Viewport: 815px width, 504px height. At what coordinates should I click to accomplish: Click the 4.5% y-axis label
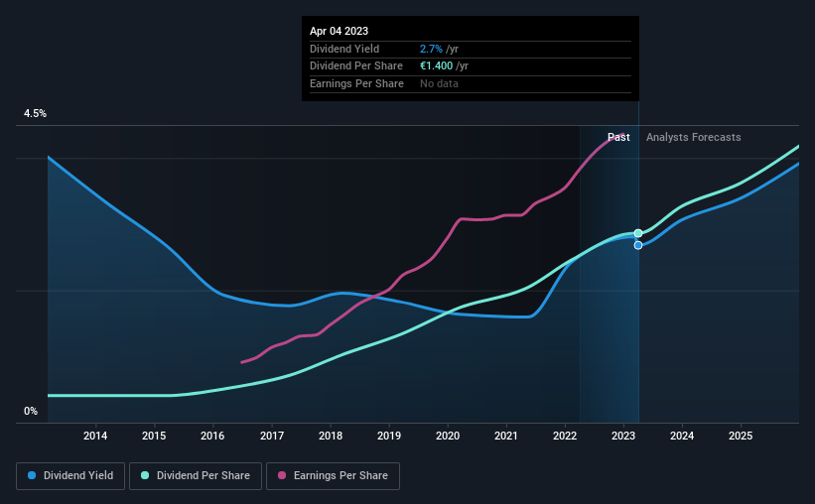coord(35,113)
